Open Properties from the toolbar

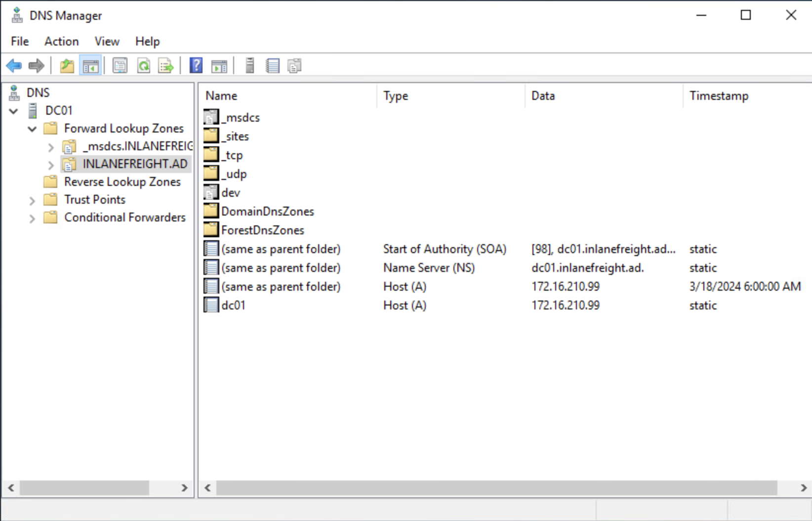click(x=120, y=66)
